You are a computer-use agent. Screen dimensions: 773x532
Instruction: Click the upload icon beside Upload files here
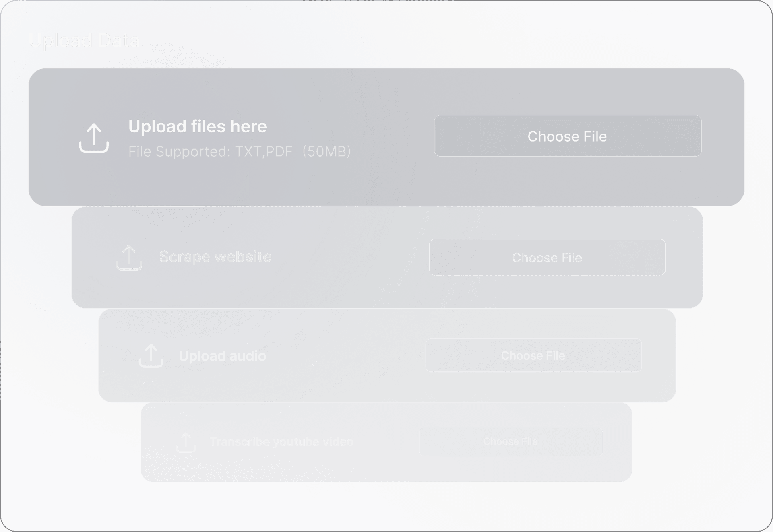tap(94, 138)
